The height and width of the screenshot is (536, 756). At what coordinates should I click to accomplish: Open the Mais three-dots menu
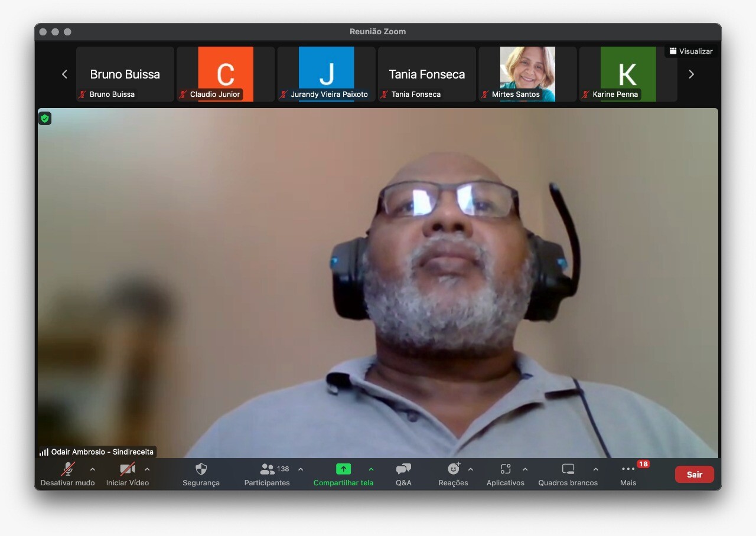(628, 469)
